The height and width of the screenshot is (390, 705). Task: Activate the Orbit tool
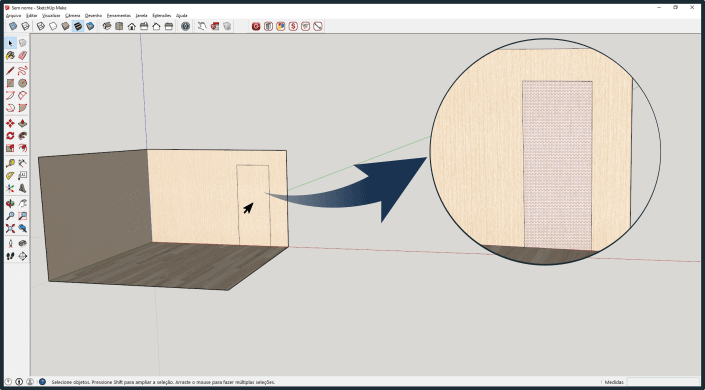(10, 203)
